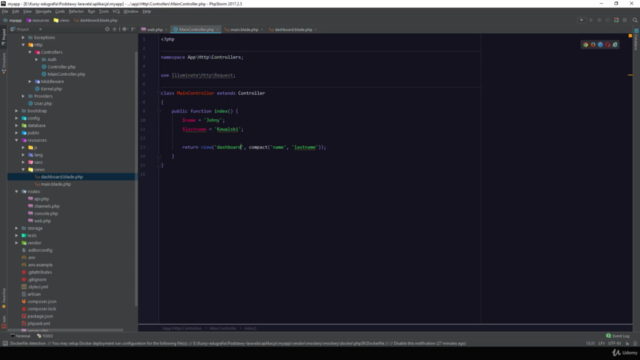Click the views breadcrumb in navigation bar
640x360 pixels.
coord(62,20)
